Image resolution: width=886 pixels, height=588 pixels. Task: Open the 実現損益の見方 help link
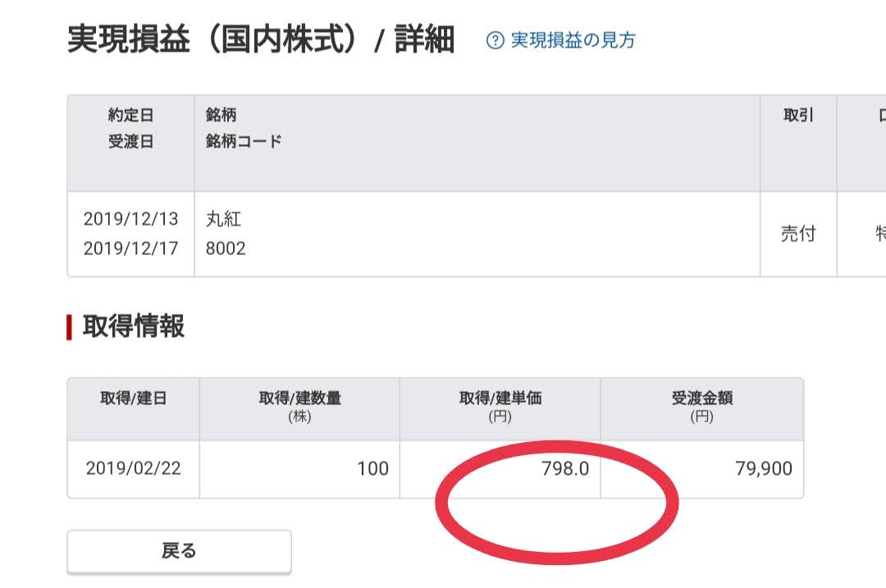point(573,40)
